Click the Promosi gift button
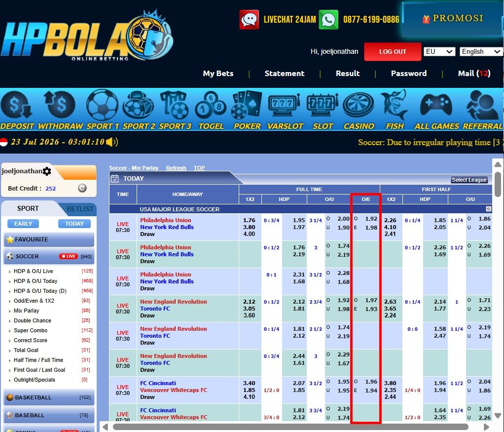 (453, 18)
